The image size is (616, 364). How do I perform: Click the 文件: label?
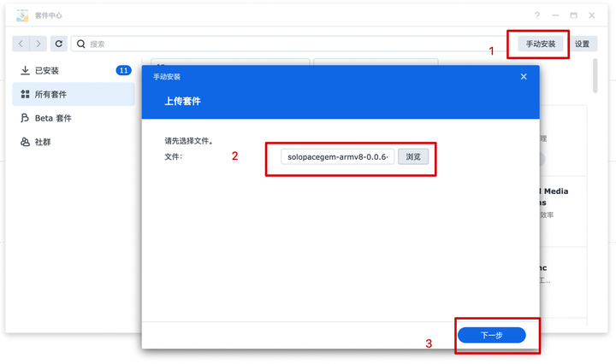[x=173, y=157]
